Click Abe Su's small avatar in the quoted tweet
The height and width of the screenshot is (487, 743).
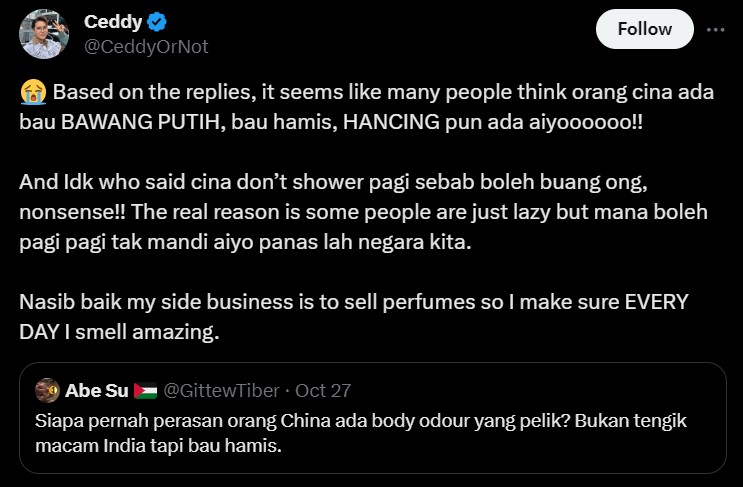click(46, 390)
